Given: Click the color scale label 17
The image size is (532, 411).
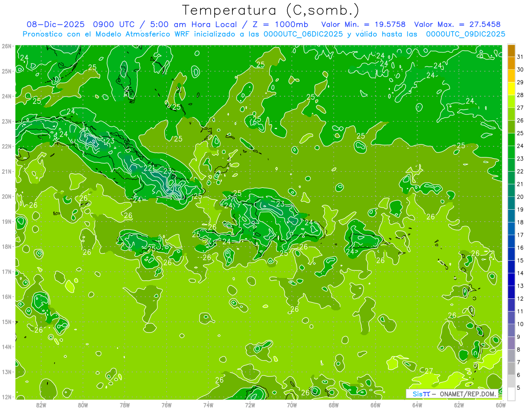Looking at the screenshot, I should tap(520, 235).
